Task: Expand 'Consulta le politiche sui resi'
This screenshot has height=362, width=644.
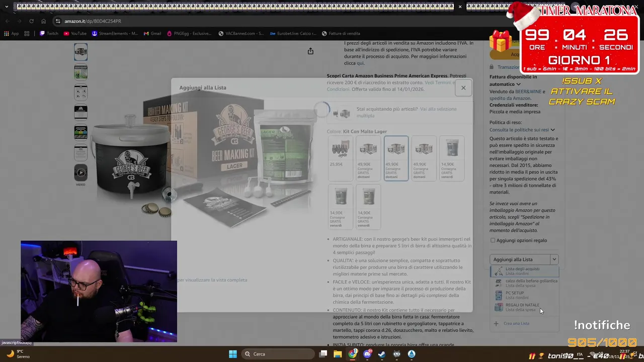Action: coord(522,130)
